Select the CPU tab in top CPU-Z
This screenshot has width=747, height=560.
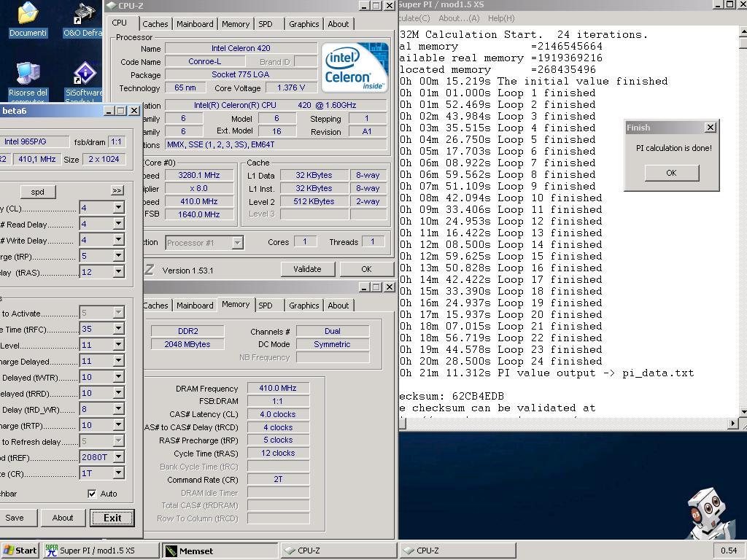point(120,23)
